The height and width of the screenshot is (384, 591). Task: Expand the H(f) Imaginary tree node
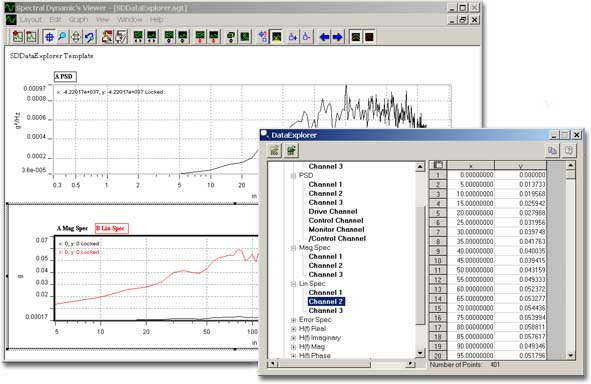click(294, 338)
